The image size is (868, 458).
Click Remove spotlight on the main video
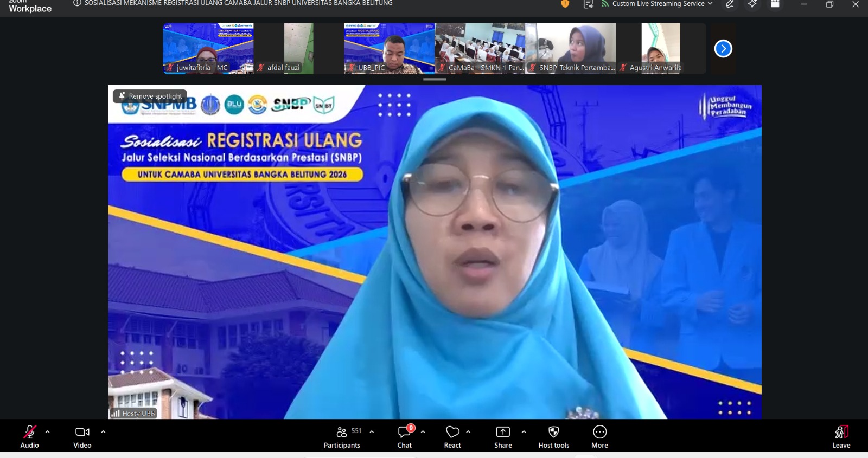tap(150, 96)
